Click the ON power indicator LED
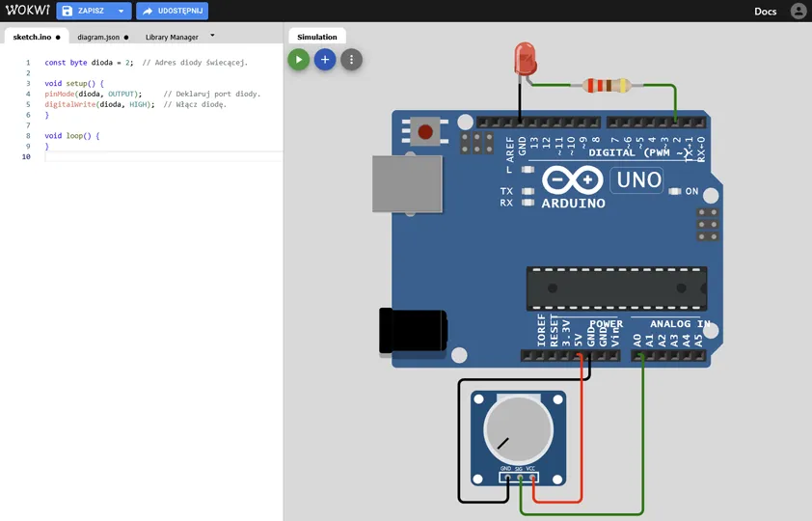Screen dimensions: 812x521 (x=674, y=191)
